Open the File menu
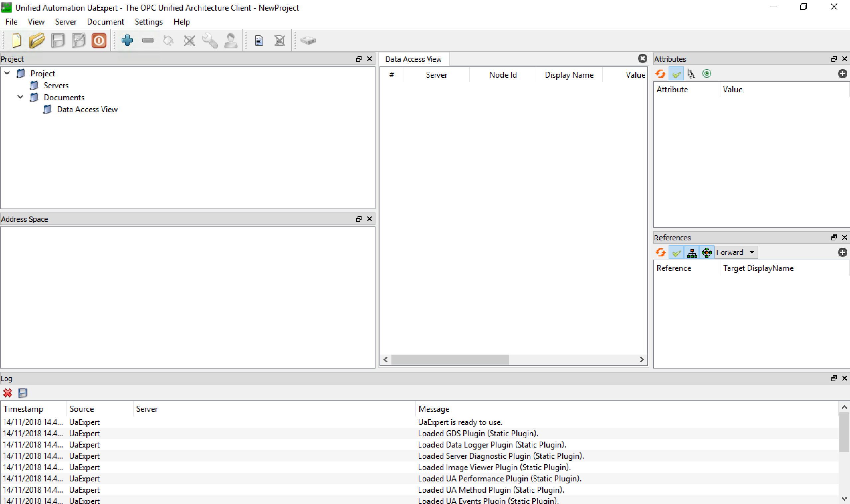The height and width of the screenshot is (504, 850). coord(11,22)
